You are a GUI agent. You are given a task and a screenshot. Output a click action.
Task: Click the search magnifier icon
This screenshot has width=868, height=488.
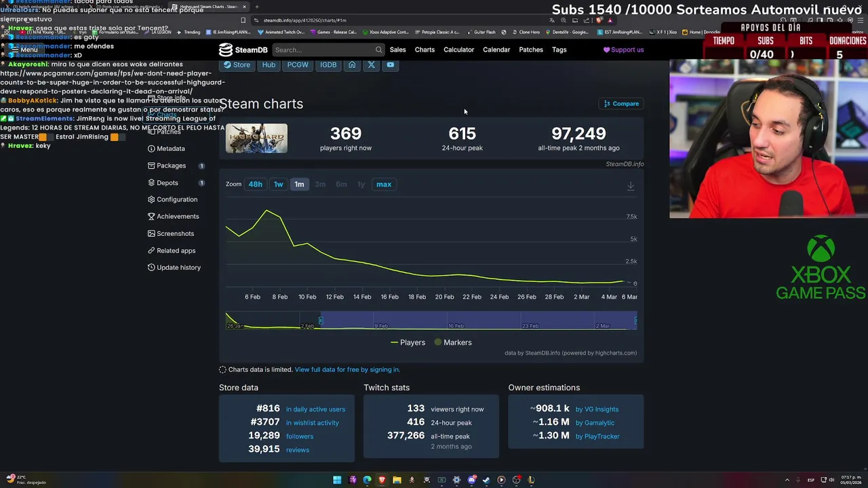click(x=378, y=49)
